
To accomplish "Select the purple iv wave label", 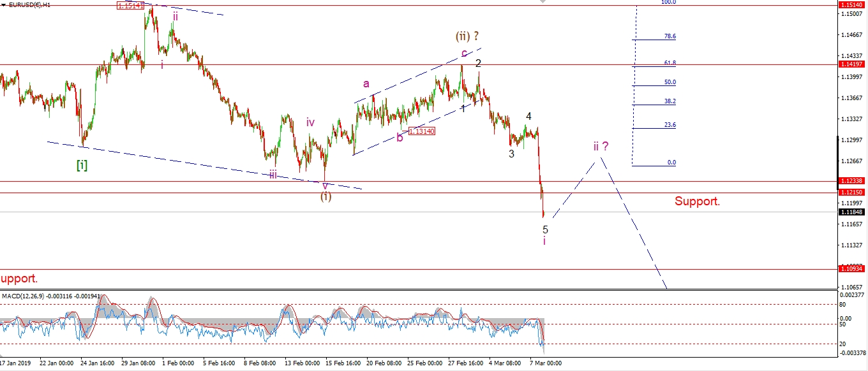I will click(310, 122).
